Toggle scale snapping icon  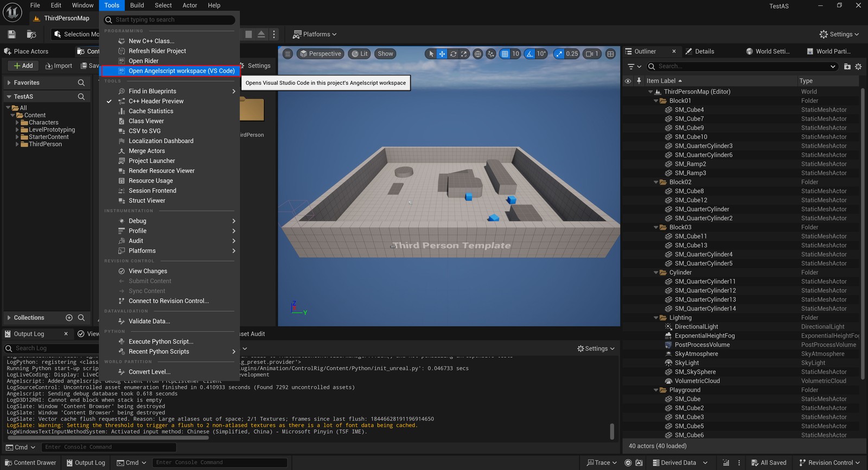[x=559, y=54]
